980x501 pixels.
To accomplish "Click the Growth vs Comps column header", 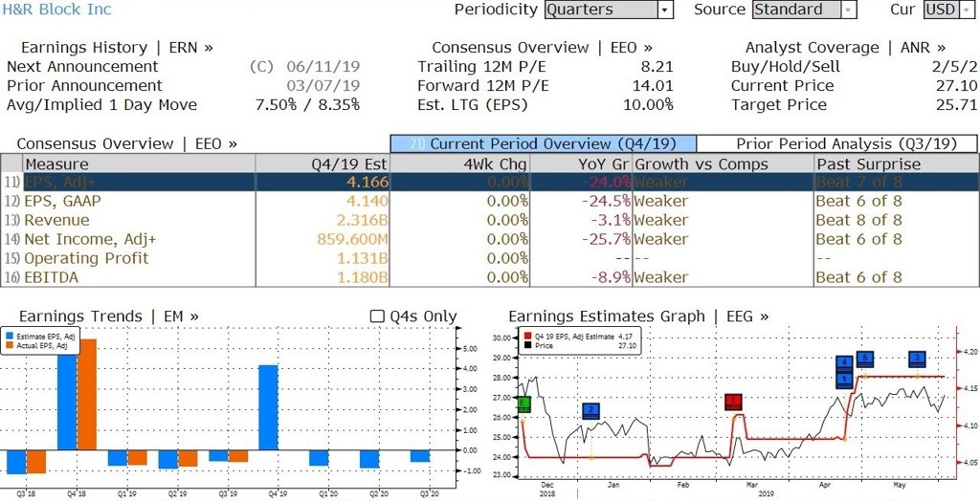I will click(724, 164).
